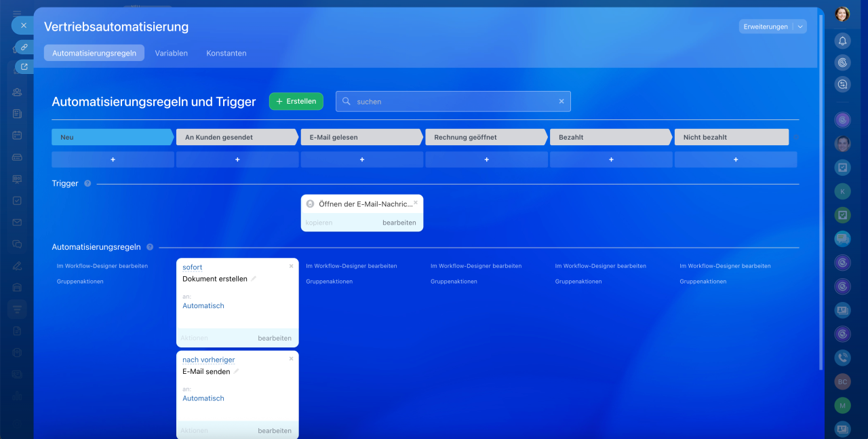Open the calendar icon in left sidebar
Screen dimensions: 868x439
(17, 135)
